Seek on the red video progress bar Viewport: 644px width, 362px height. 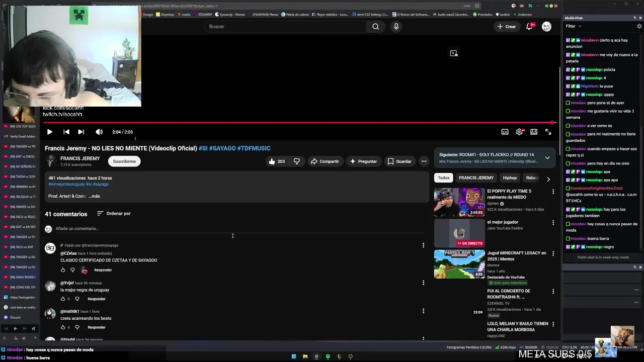coord(299,123)
